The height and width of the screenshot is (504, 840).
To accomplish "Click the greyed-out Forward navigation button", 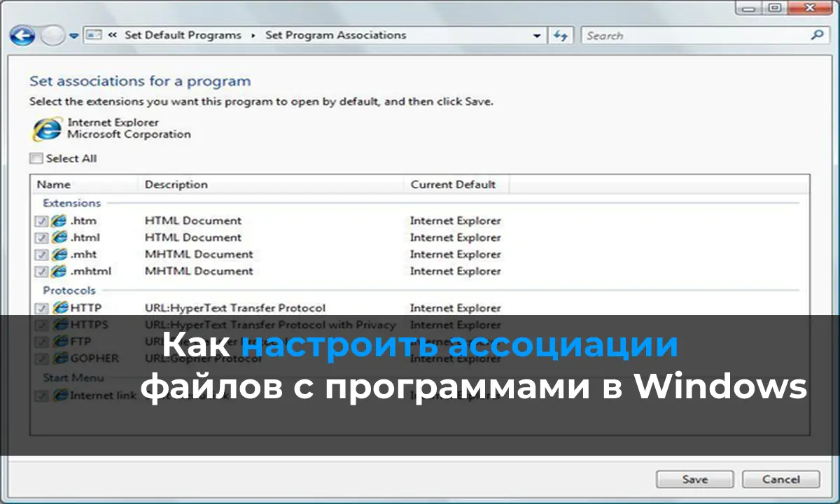I will [x=52, y=35].
